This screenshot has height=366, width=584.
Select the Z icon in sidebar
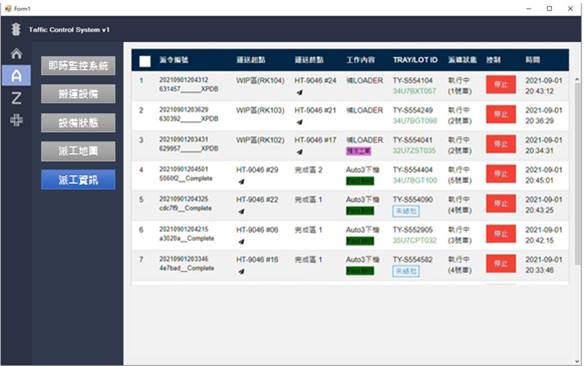coord(16,98)
